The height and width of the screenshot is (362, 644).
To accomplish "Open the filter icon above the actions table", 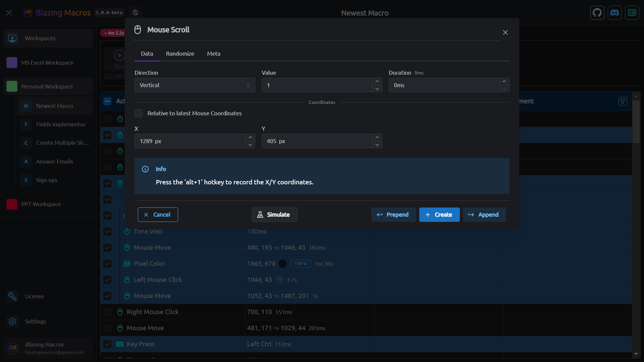I will point(623,101).
